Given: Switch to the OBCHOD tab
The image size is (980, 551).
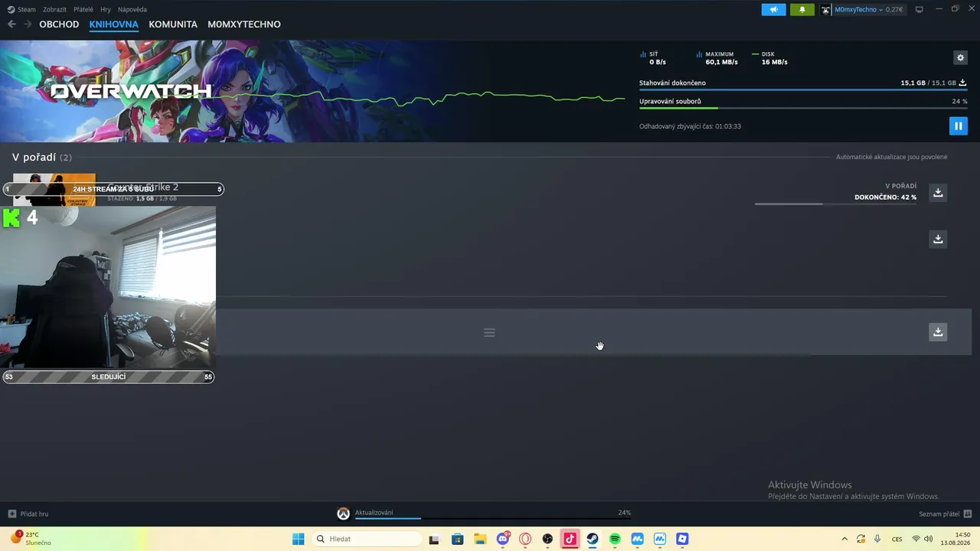Looking at the screenshot, I should (59, 24).
